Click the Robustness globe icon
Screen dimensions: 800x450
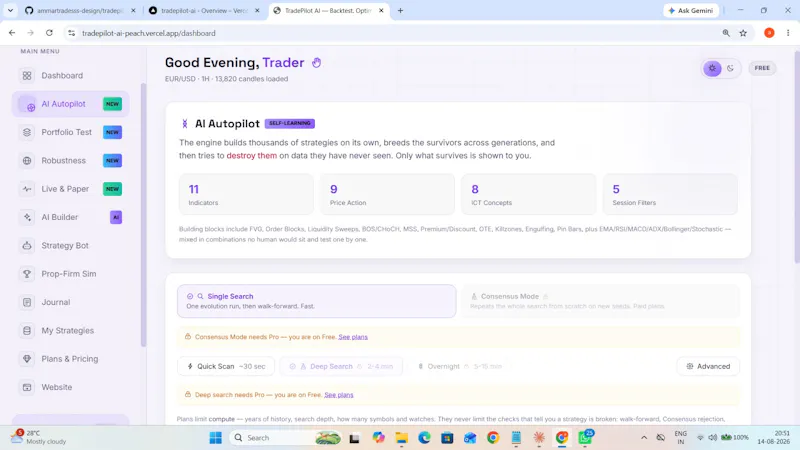[x=27, y=161]
